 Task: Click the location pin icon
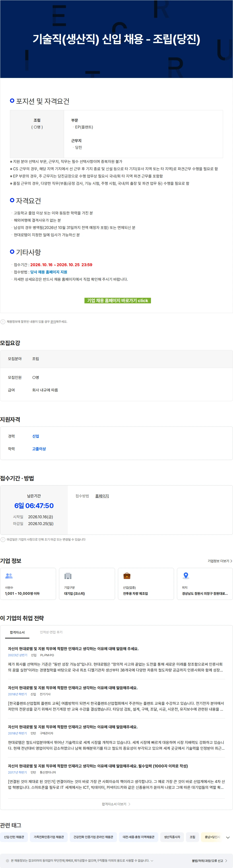point(186,576)
